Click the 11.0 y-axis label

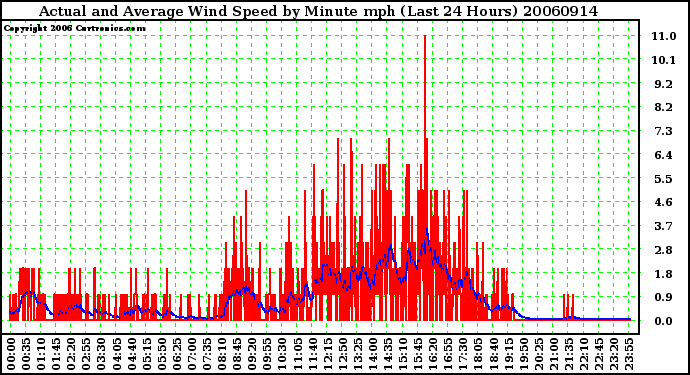(x=664, y=36)
